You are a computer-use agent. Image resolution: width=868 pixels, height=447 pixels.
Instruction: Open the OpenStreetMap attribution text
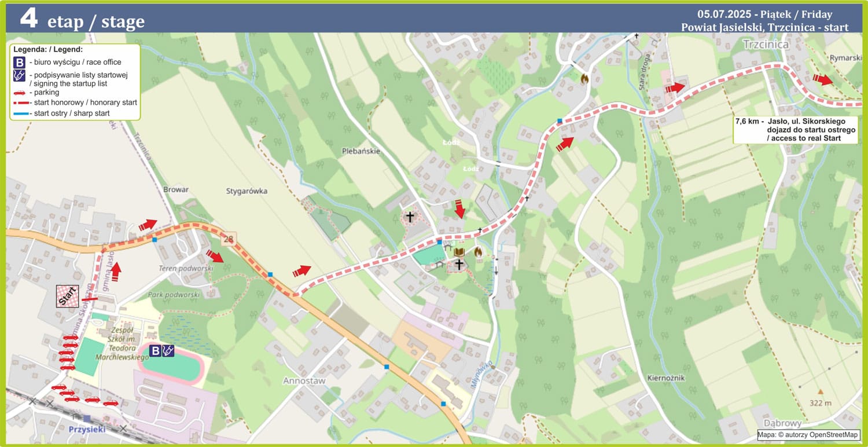[x=808, y=435]
